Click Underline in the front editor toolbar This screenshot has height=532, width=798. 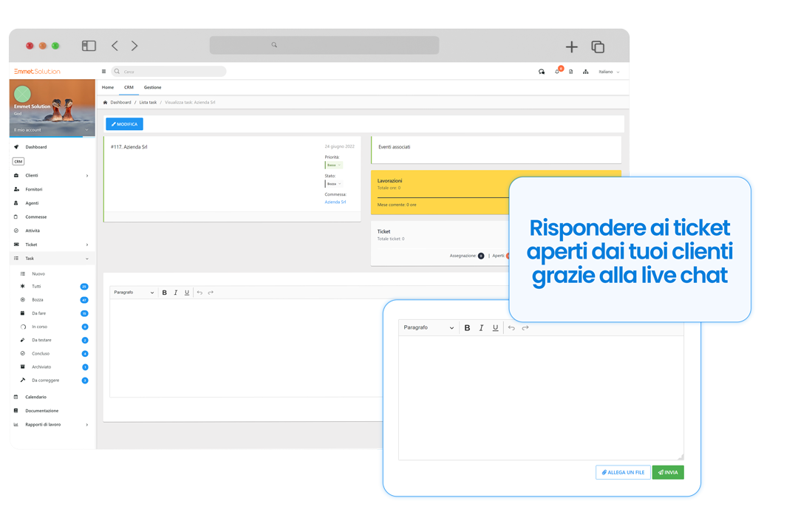(x=495, y=328)
